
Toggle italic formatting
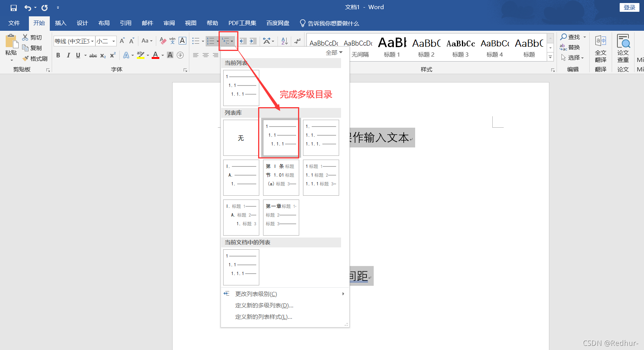click(68, 55)
